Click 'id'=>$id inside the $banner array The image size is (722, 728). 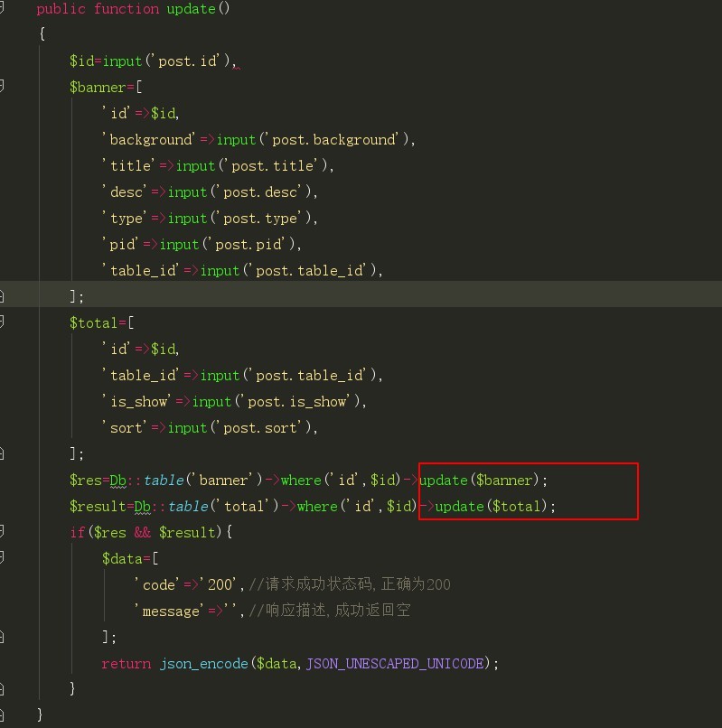pyautogui.click(x=140, y=113)
